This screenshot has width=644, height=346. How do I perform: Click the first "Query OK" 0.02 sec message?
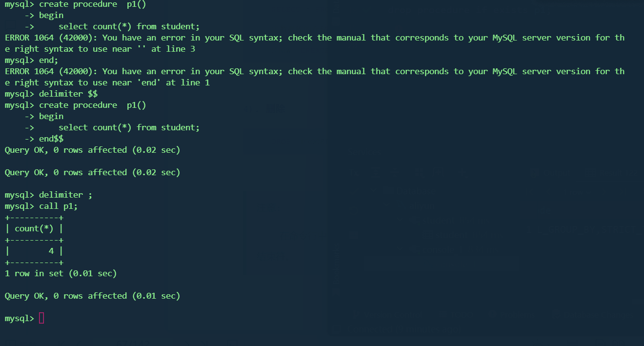[x=92, y=150]
